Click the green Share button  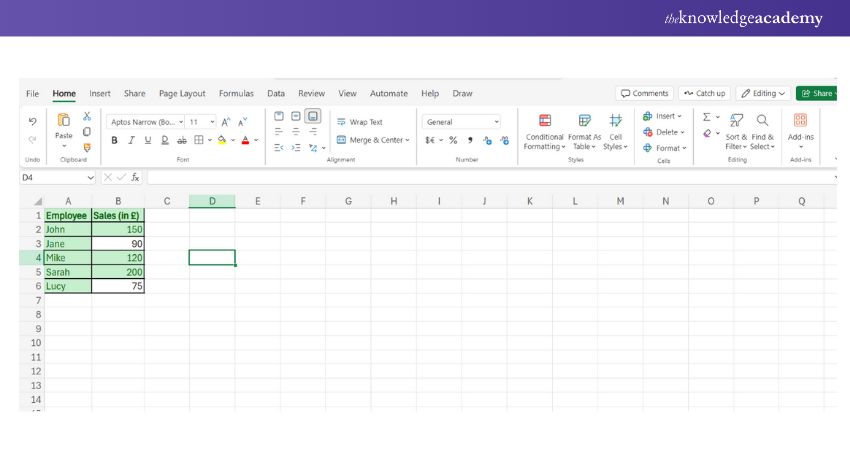point(817,93)
